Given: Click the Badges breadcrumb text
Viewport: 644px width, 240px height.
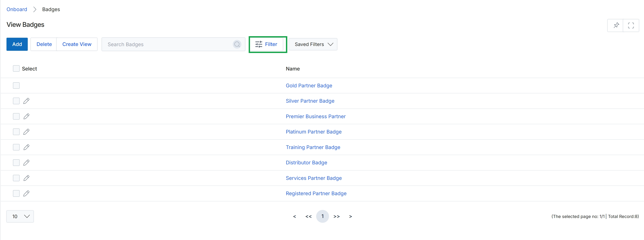Looking at the screenshot, I should click(51, 9).
